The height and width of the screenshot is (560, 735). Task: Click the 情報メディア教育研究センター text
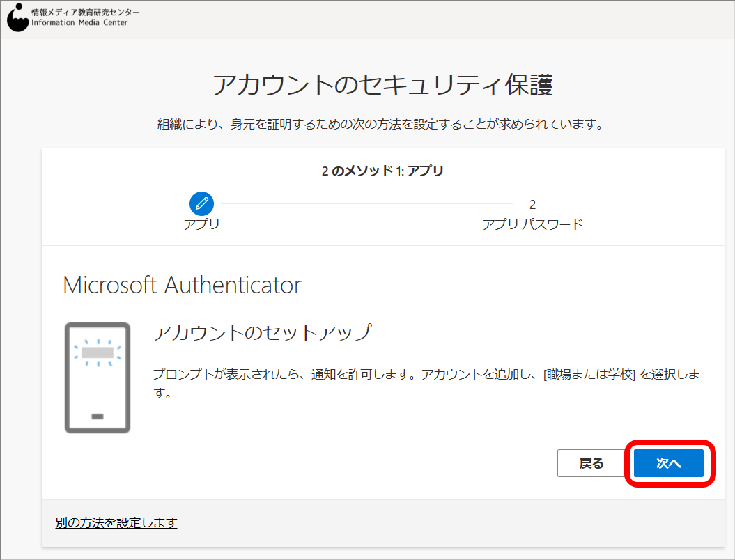click(x=85, y=12)
